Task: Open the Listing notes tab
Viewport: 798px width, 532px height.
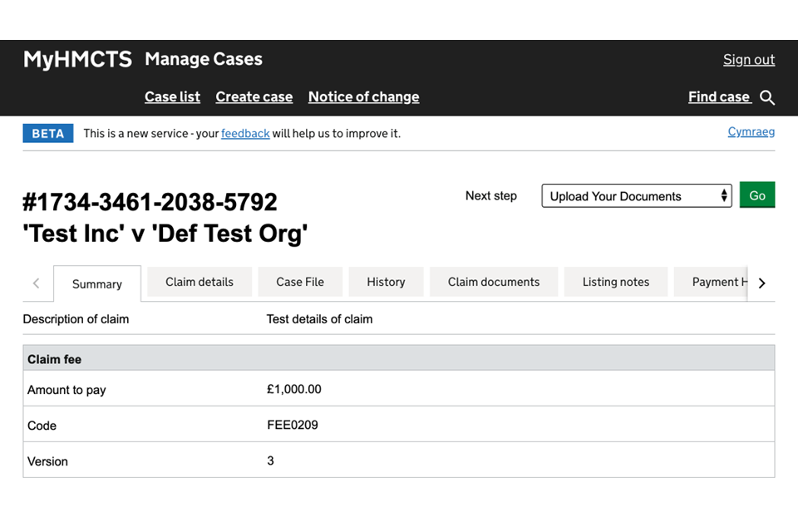Action: 616,282
